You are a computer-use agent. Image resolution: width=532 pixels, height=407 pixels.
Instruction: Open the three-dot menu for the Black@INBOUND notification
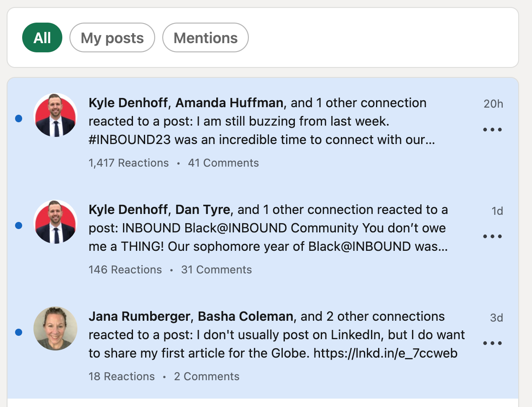click(493, 236)
